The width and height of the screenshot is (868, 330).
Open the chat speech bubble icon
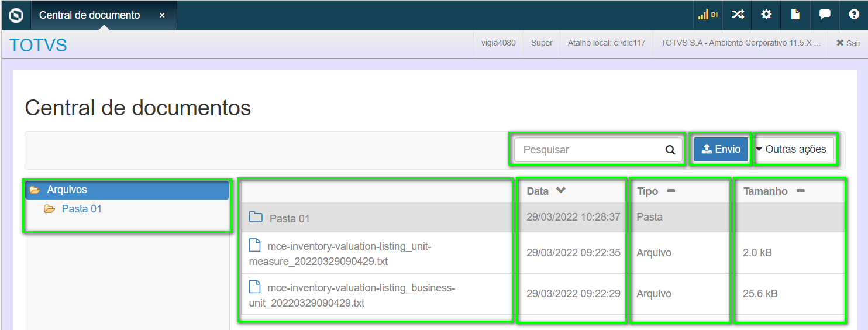pos(825,15)
